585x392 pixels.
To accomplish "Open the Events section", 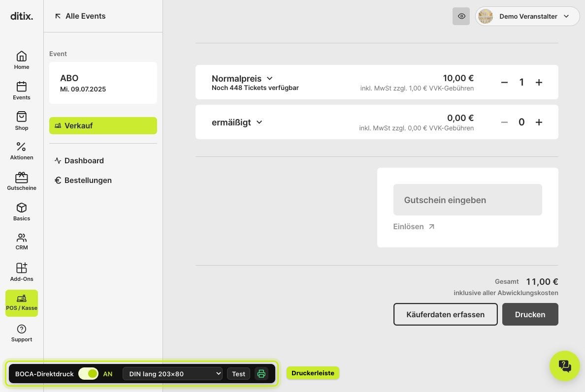I will click(22, 91).
